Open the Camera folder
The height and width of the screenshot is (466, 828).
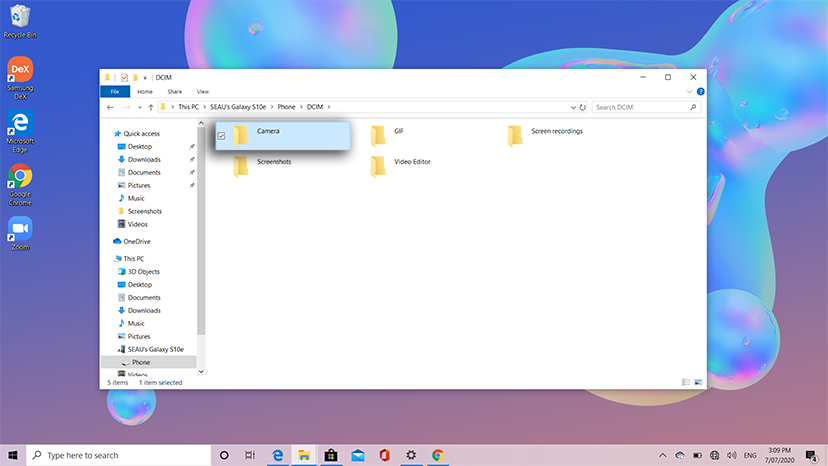pos(283,136)
